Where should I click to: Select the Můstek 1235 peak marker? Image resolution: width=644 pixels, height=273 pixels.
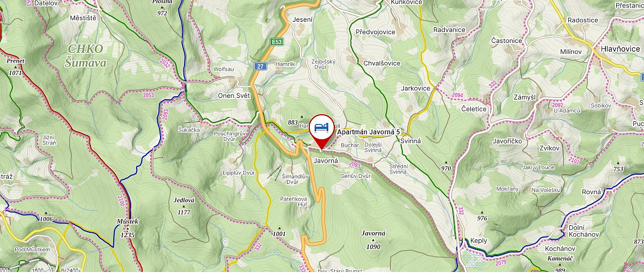128,228
